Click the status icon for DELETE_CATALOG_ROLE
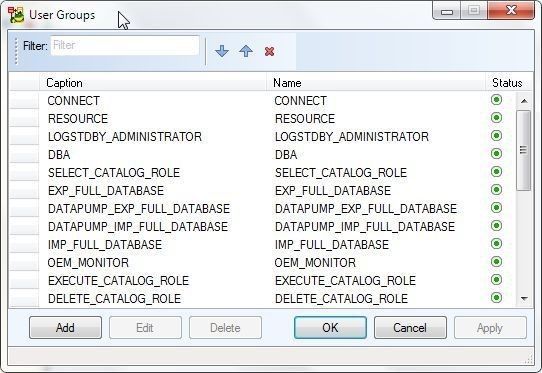This screenshot has width=542, height=373. point(496,298)
